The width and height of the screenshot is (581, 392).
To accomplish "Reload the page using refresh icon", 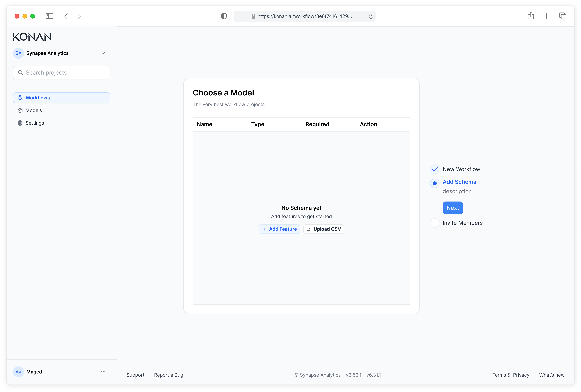I will tap(371, 17).
